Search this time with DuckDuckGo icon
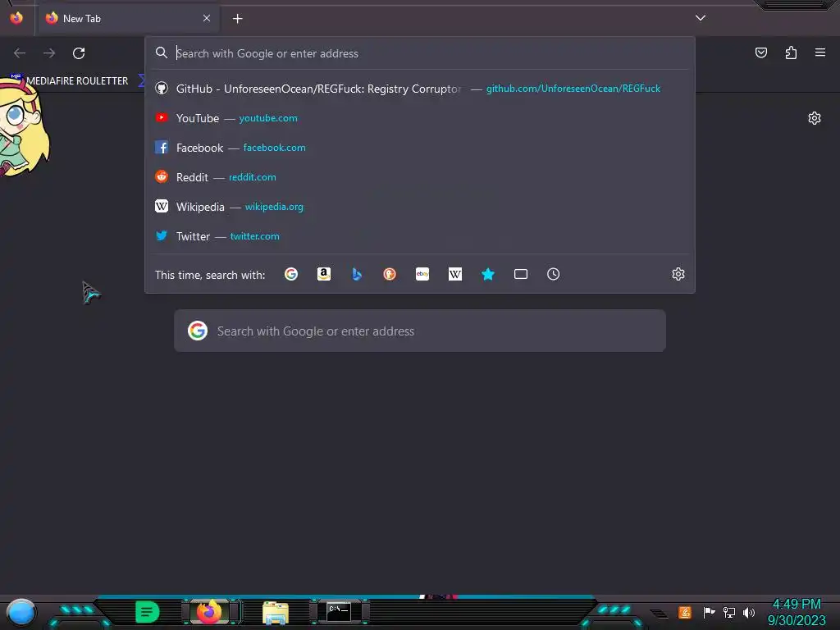This screenshot has width=840, height=630. [390, 274]
